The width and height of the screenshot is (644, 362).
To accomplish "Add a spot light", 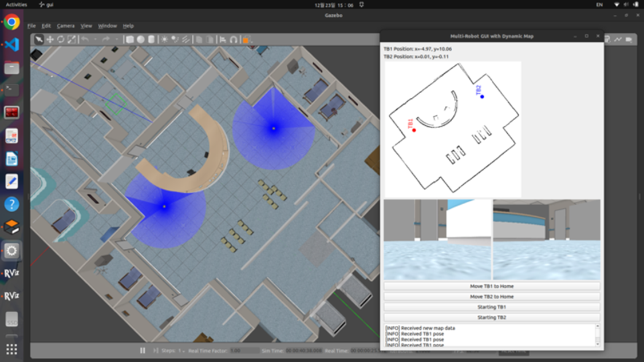I will coord(175,40).
